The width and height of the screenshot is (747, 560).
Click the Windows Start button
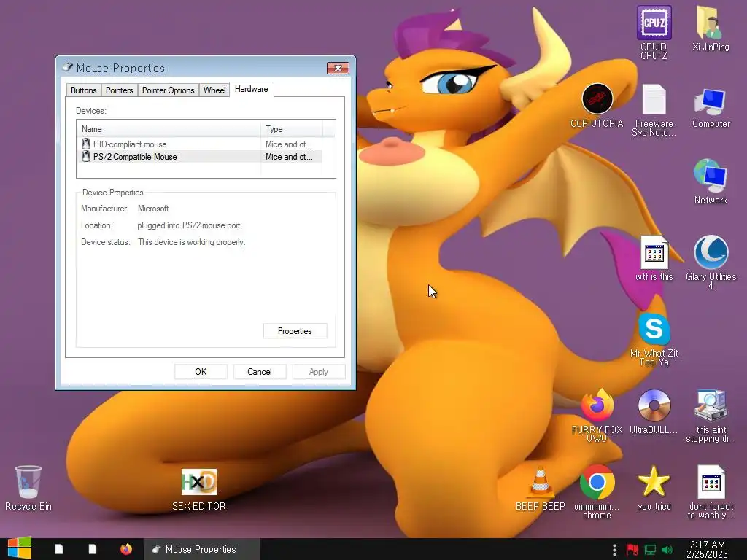(20, 549)
